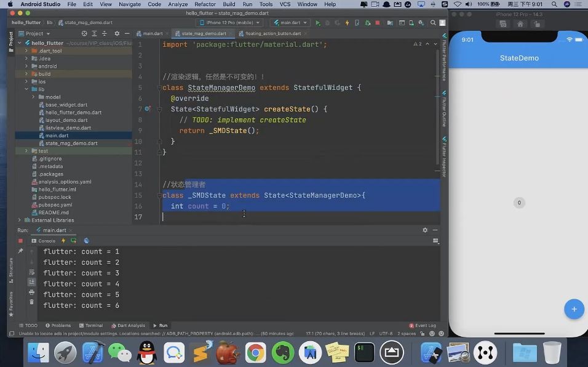Open the Refactor menu

click(205, 4)
